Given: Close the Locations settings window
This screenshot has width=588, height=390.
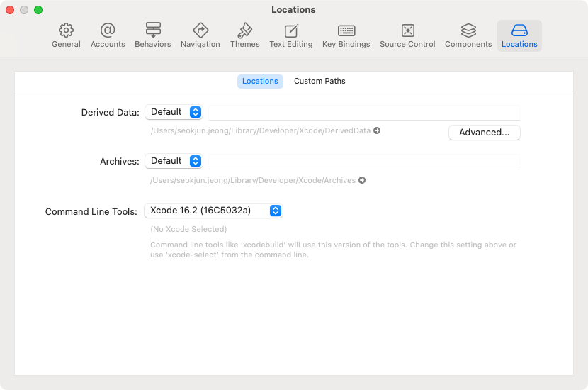Looking at the screenshot, I should click(x=10, y=10).
